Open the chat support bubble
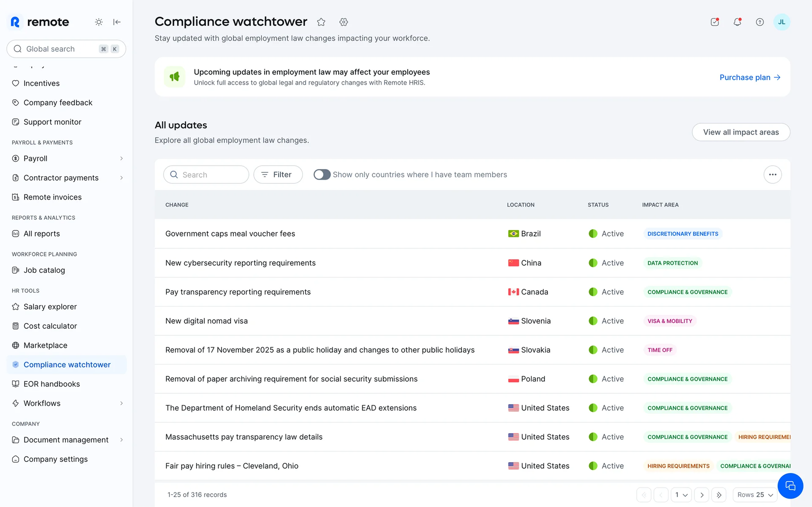Viewport: 812px width, 507px height. coord(790,485)
